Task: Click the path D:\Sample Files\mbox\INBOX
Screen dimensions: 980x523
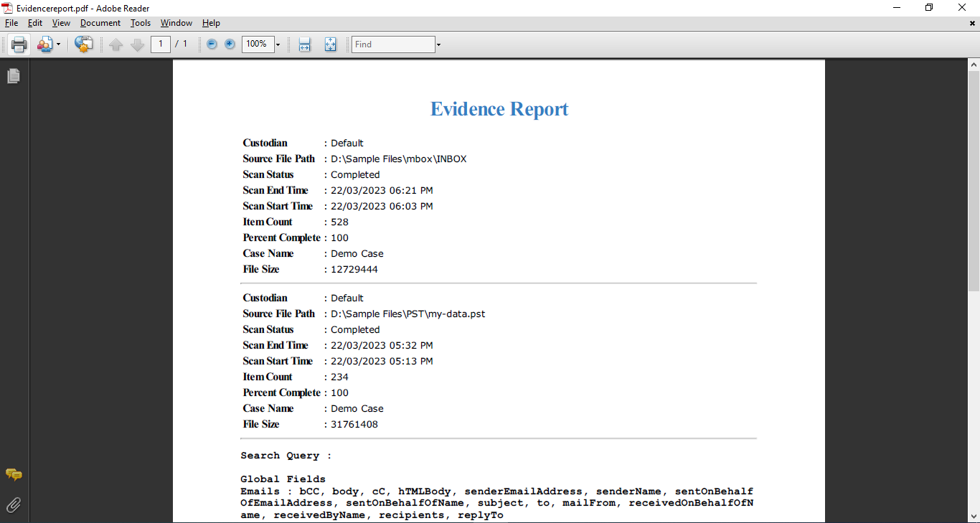Action: click(399, 159)
